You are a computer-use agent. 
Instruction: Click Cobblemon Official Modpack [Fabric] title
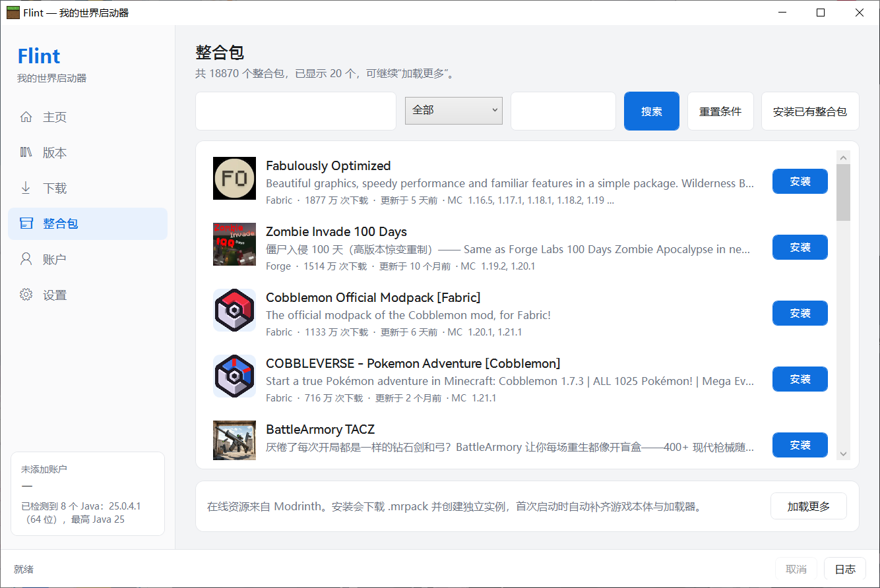pos(373,297)
